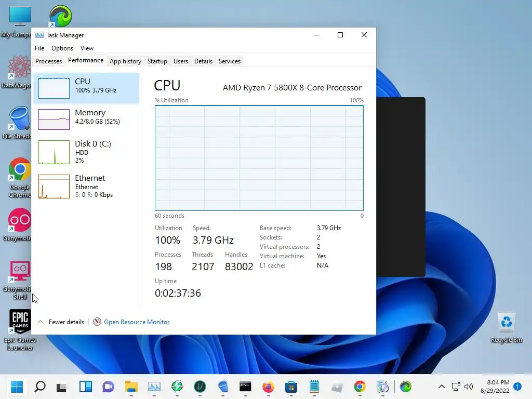The image size is (532, 399).
Task: Click the Processes count 198
Action: (164, 267)
